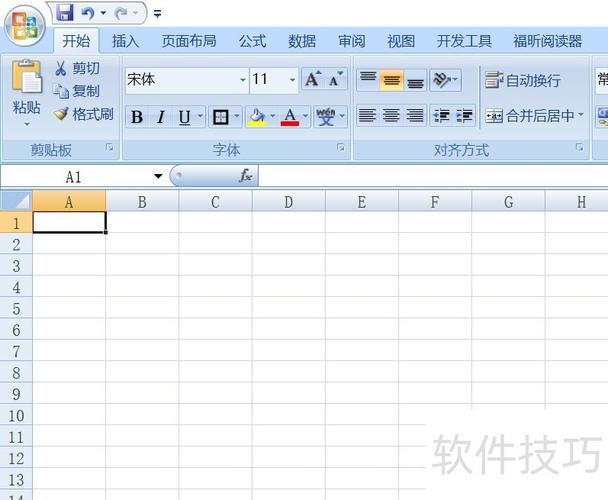Screen dimensions: 608x500
Task: Click the Name Box showing A1
Action: 74,177
